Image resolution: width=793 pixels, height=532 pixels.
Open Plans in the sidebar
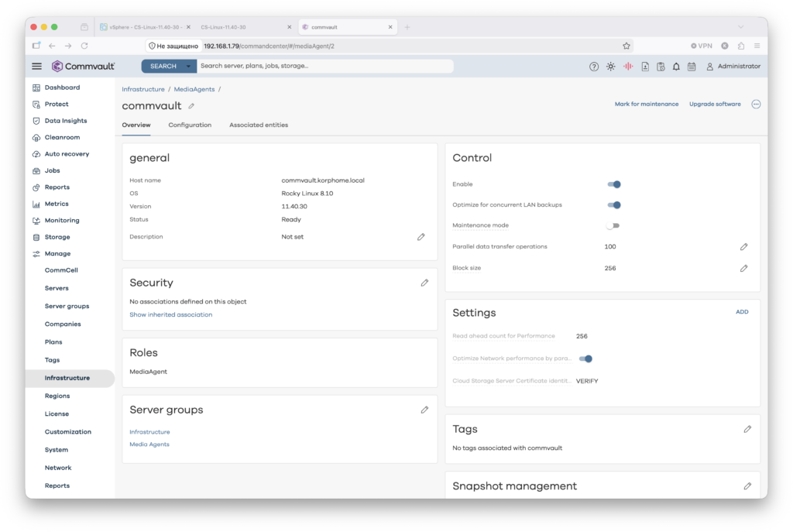point(53,342)
